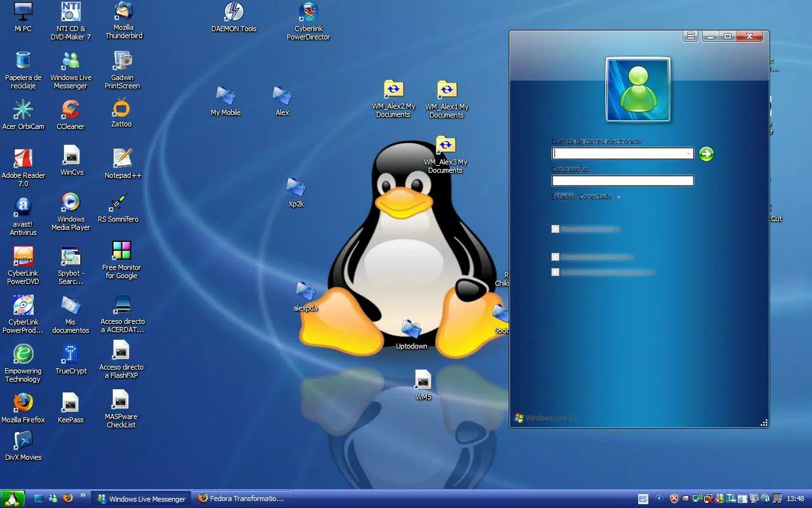Image resolution: width=812 pixels, height=508 pixels.
Task: Open the Estado Conectado status dropdown
Action: [x=599, y=197]
